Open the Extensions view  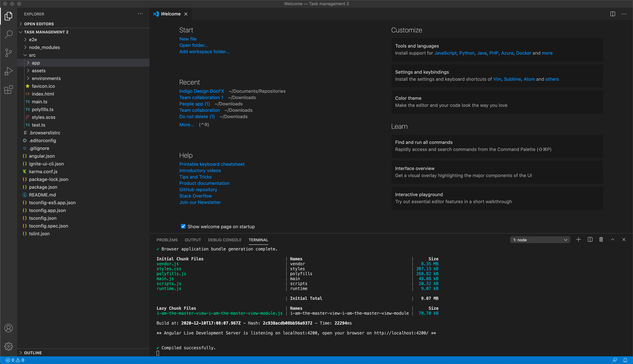(8, 90)
